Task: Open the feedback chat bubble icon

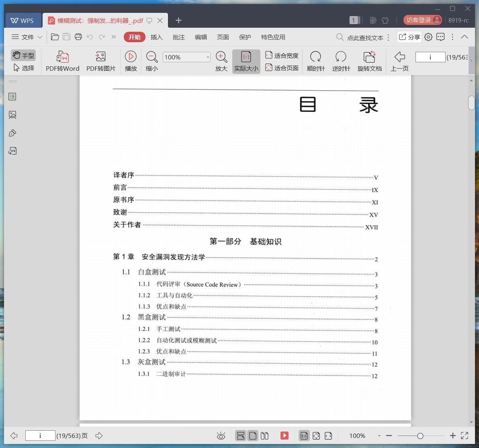Action: (440, 37)
